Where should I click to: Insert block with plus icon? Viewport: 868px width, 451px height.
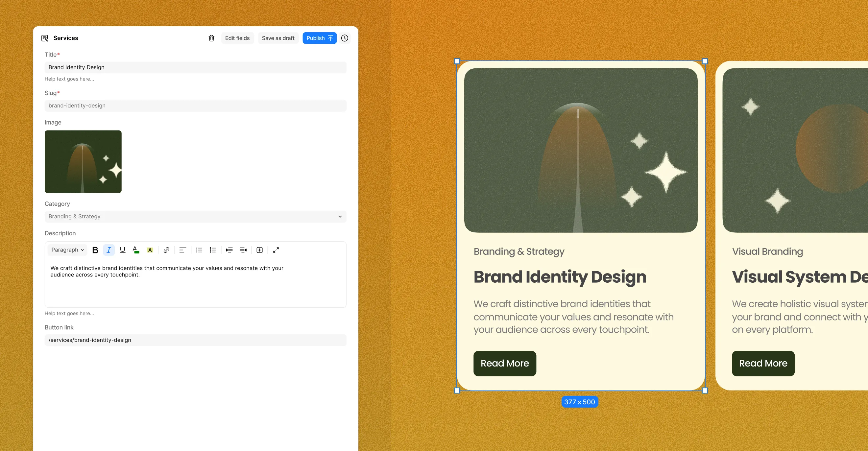259,250
